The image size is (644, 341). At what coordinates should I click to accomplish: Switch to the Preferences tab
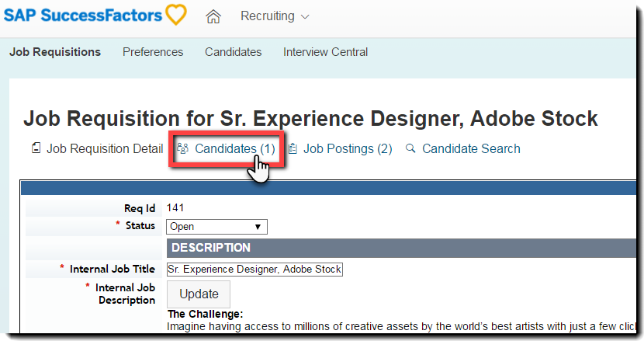[153, 52]
